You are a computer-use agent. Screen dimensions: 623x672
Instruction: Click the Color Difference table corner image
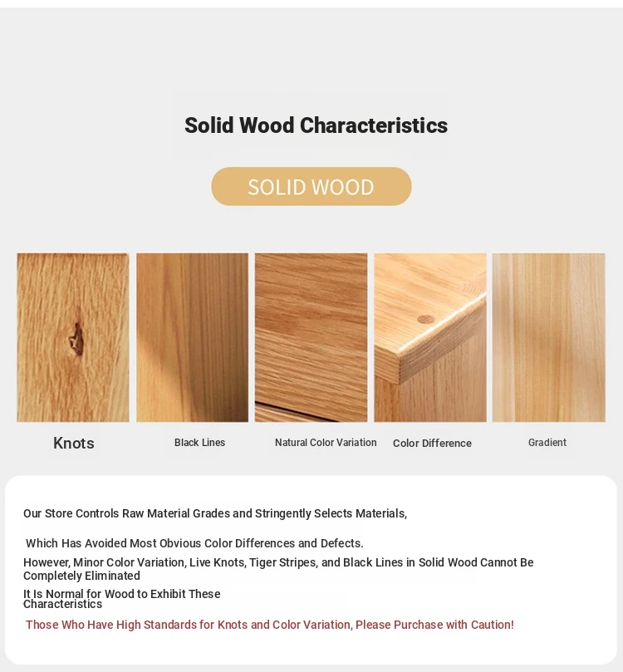(x=430, y=338)
